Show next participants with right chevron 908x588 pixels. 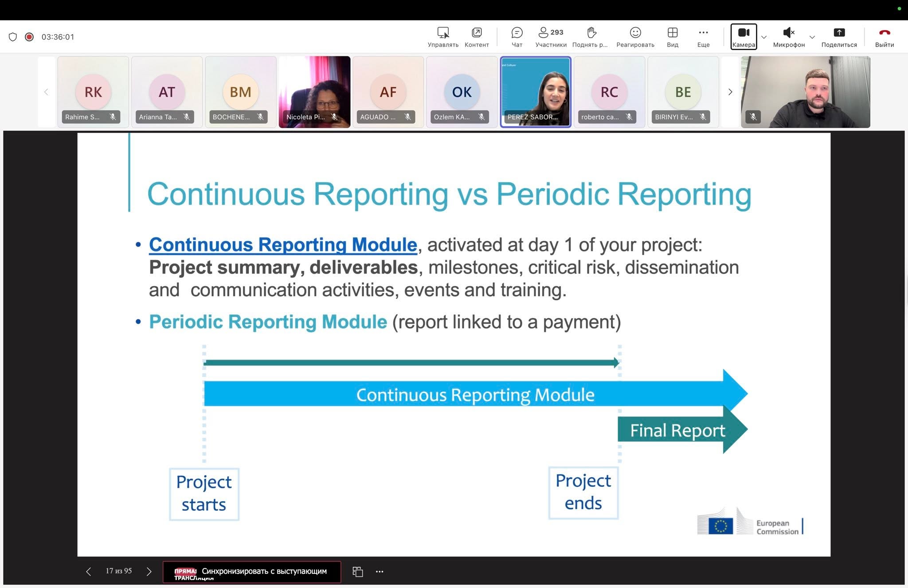tap(730, 92)
